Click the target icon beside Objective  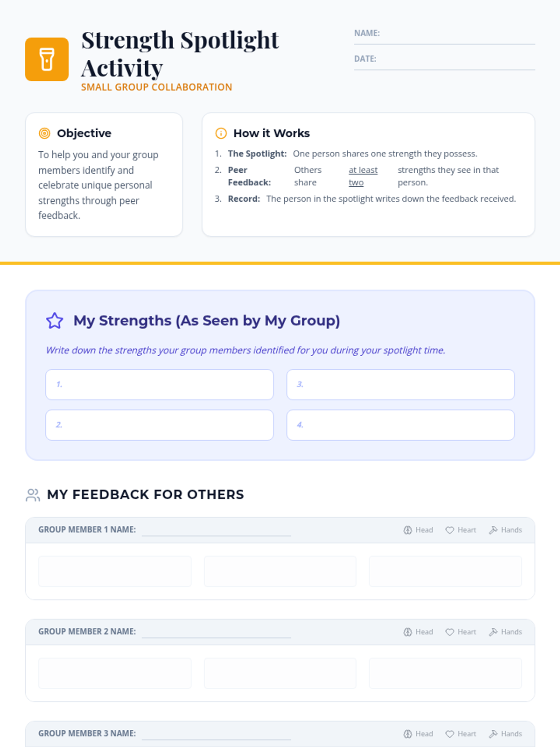tap(44, 134)
